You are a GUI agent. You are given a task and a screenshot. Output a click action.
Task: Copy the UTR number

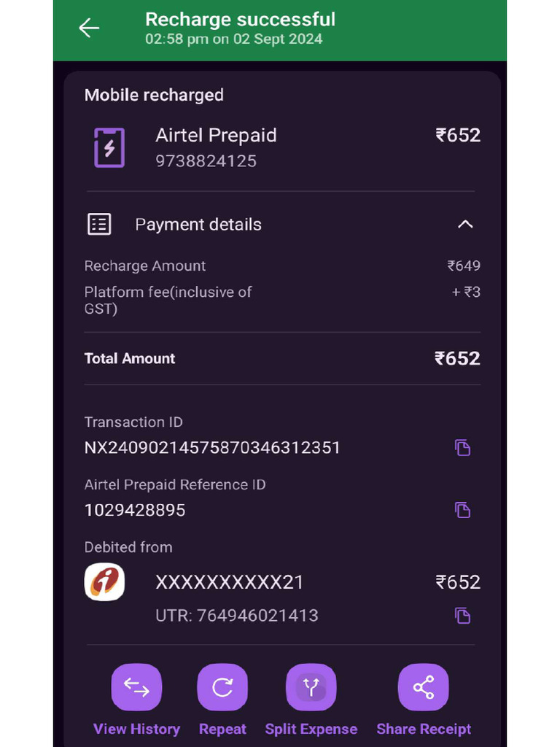[x=462, y=615]
